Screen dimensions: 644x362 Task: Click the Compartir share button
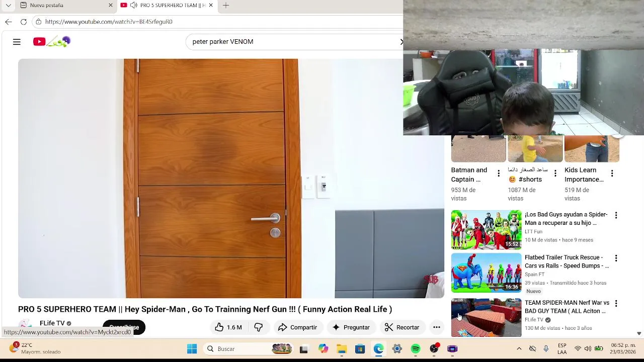[x=298, y=327]
